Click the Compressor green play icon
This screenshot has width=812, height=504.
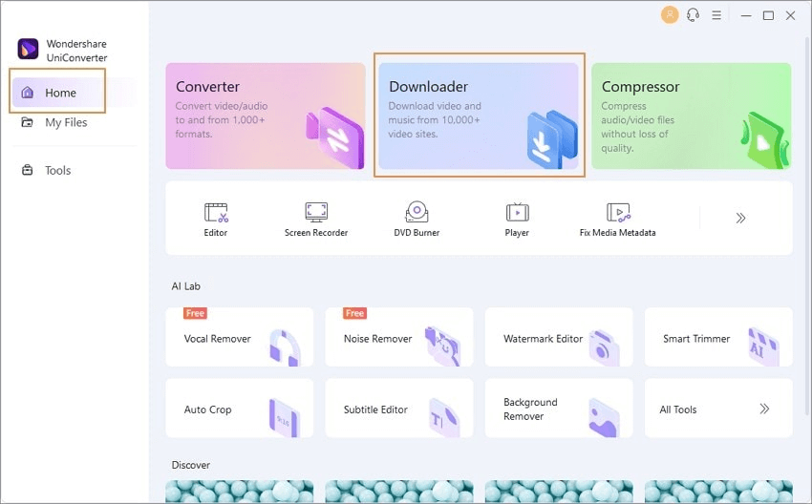tap(764, 140)
